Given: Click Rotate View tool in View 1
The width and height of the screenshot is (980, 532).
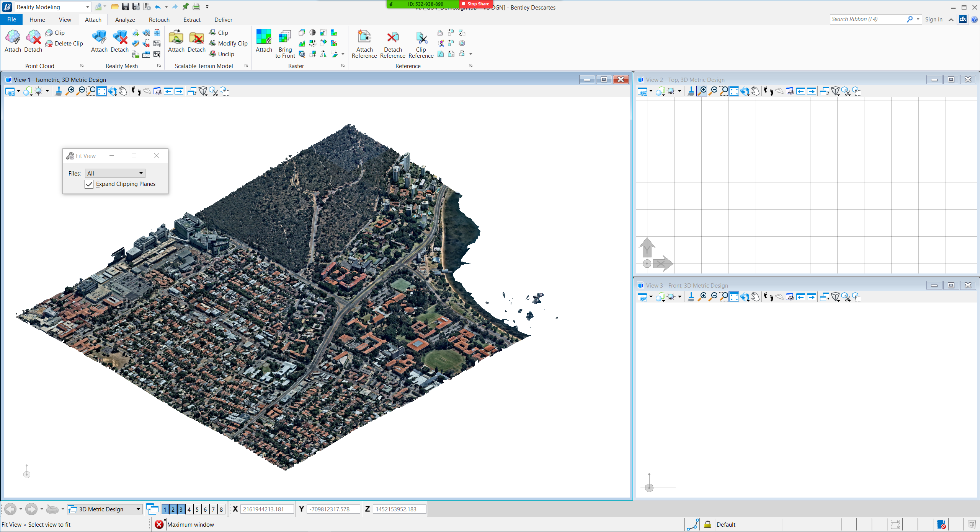Looking at the screenshot, I should tap(112, 91).
